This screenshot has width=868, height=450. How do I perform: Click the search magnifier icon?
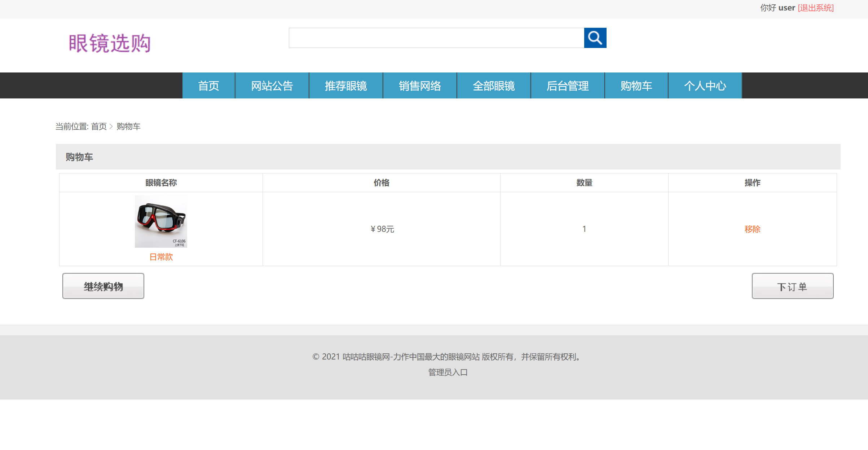[595, 37]
